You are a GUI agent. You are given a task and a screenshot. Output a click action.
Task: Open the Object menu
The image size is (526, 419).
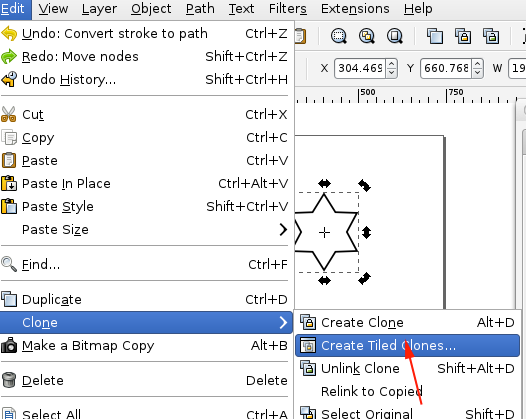151,9
